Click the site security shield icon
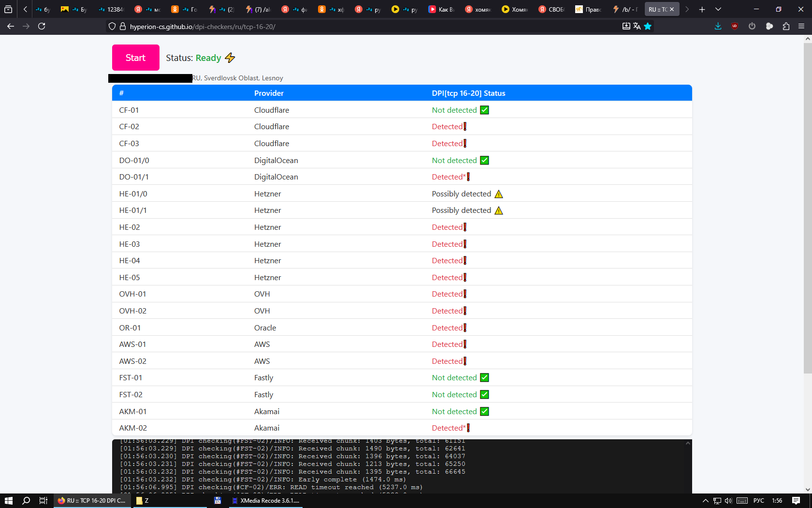 coord(112,26)
